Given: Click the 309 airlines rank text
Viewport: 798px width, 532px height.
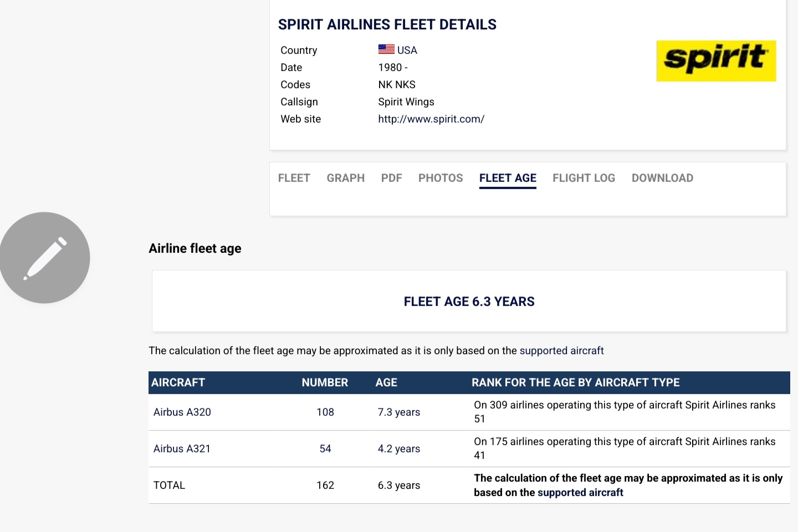Looking at the screenshot, I should point(625,412).
